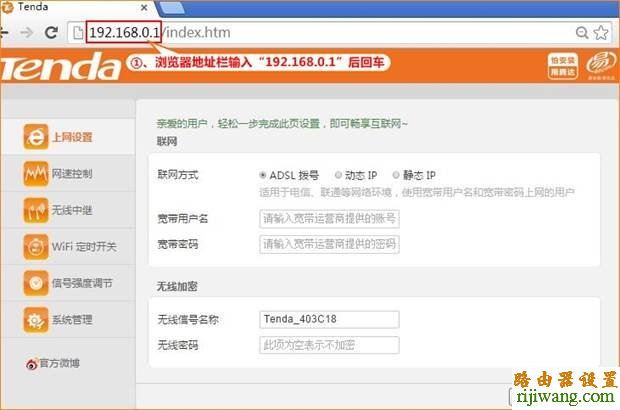Open 上网设置 internet settings icon
620x410 pixels.
click(x=36, y=137)
